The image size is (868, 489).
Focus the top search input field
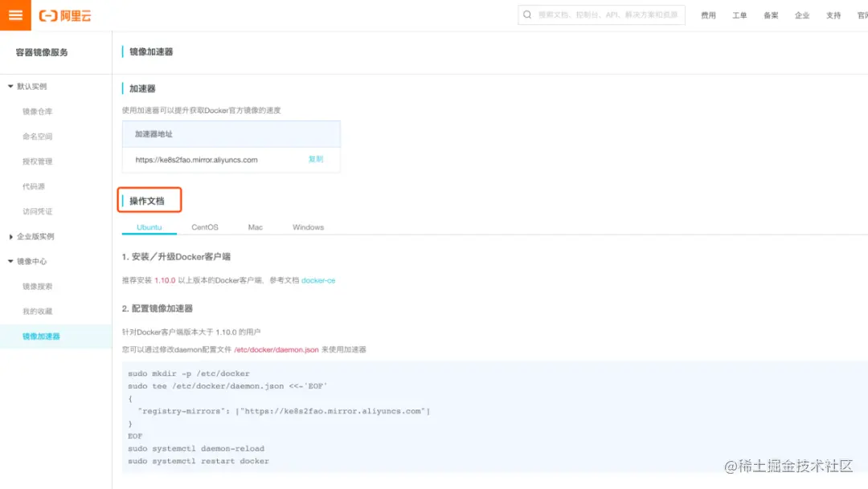tap(601, 15)
